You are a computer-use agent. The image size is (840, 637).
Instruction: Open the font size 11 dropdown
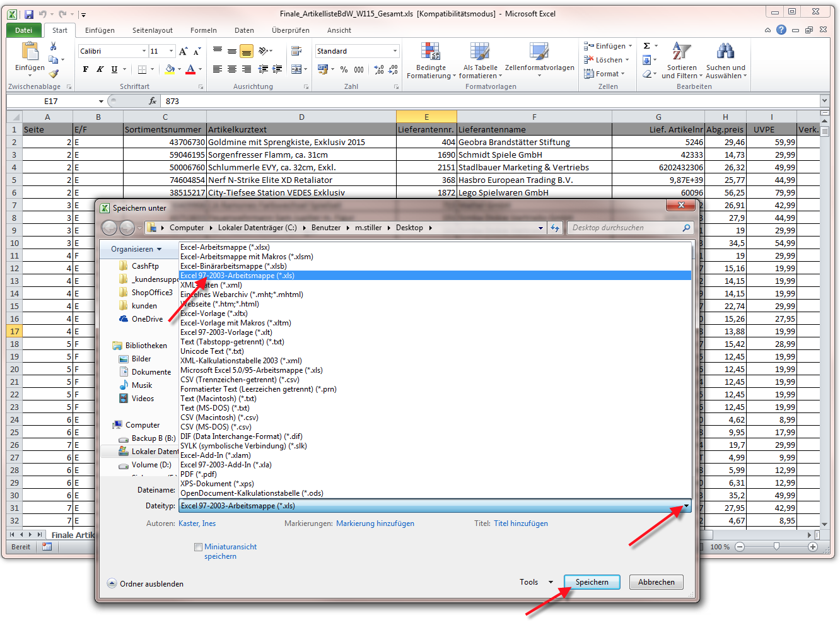(x=172, y=51)
